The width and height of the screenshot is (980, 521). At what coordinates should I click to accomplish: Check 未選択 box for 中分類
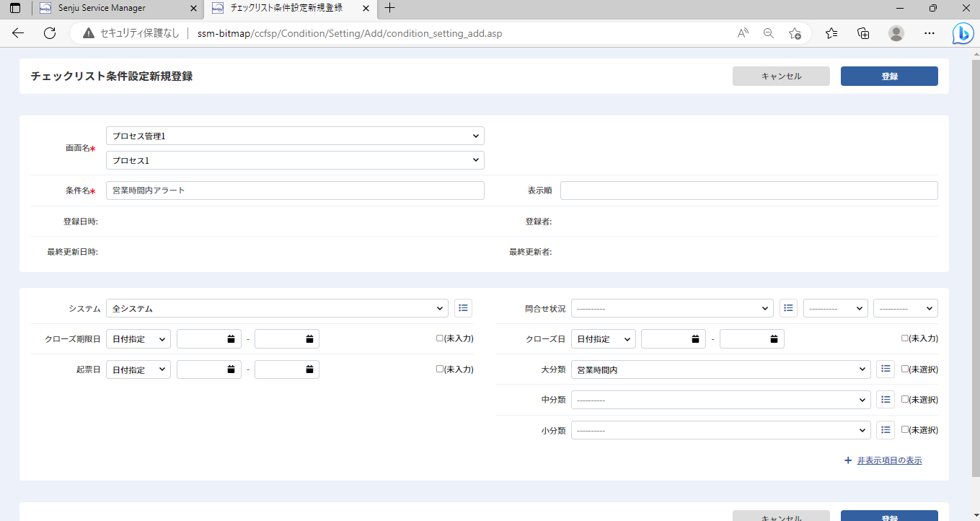[x=905, y=398]
